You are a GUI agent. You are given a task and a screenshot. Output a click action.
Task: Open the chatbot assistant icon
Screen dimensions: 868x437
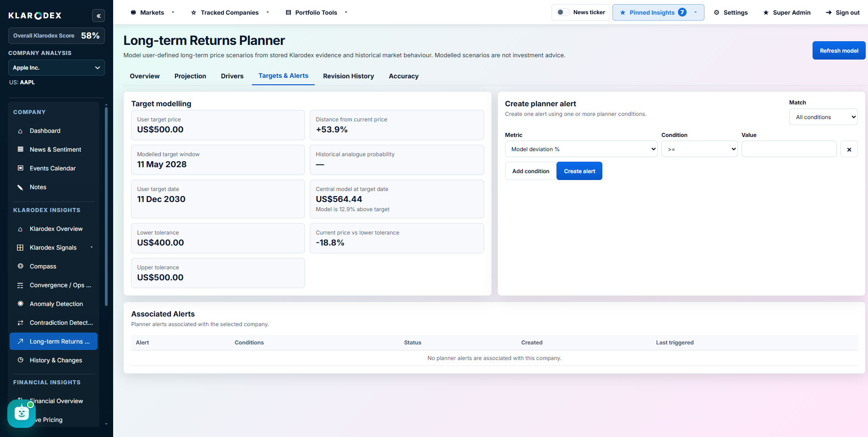click(22, 414)
